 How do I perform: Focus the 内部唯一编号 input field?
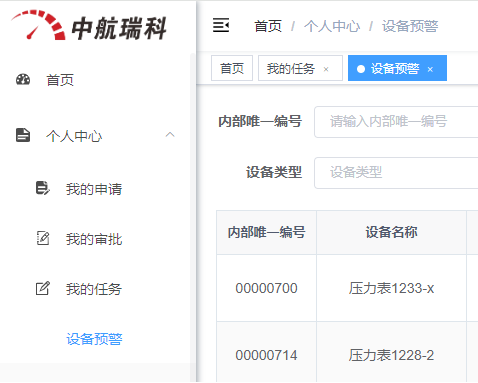tap(396, 122)
